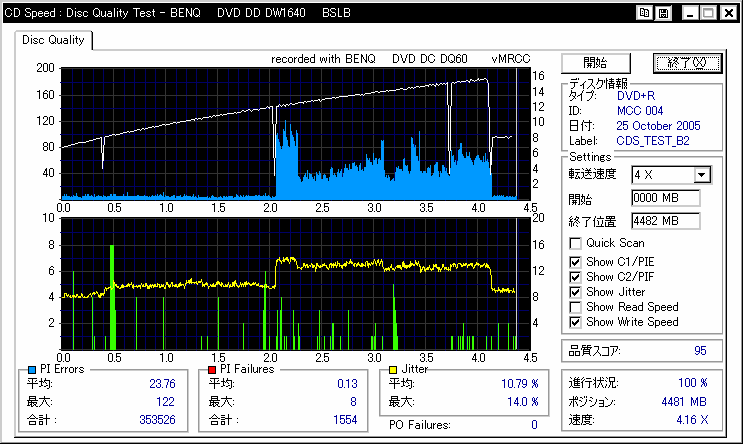
Task: Click the upper PI Errors graph area
Action: pos(296,133)
